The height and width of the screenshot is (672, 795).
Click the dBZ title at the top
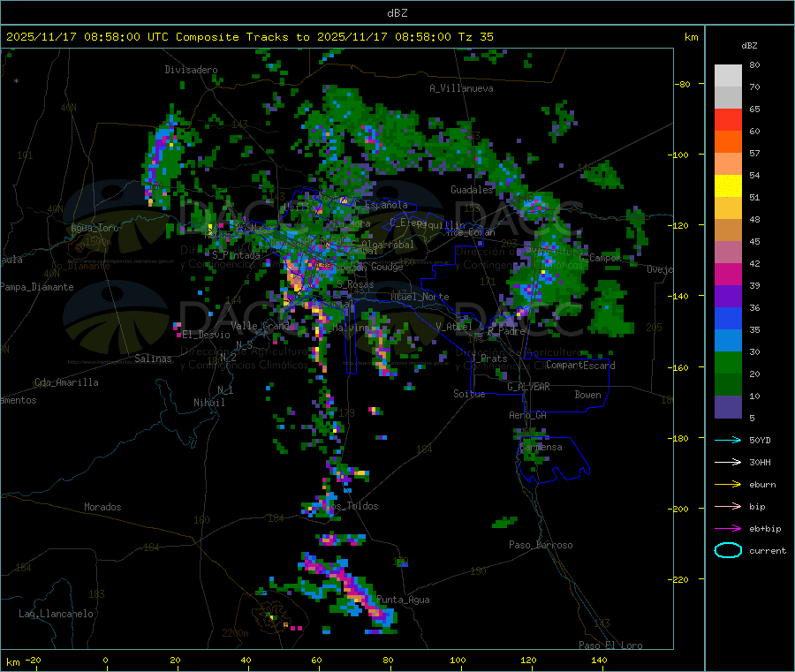pyautogui.click(x=397, y=12)
